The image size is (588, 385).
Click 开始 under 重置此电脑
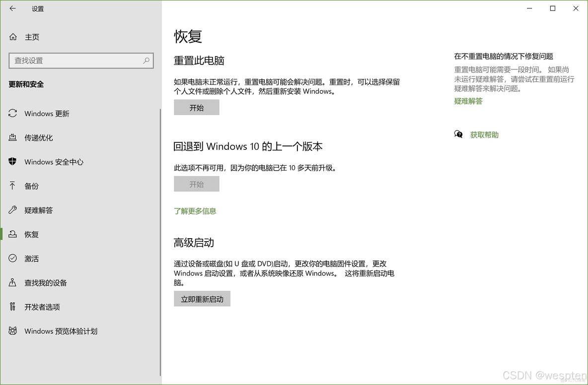(x=197, y=108)
